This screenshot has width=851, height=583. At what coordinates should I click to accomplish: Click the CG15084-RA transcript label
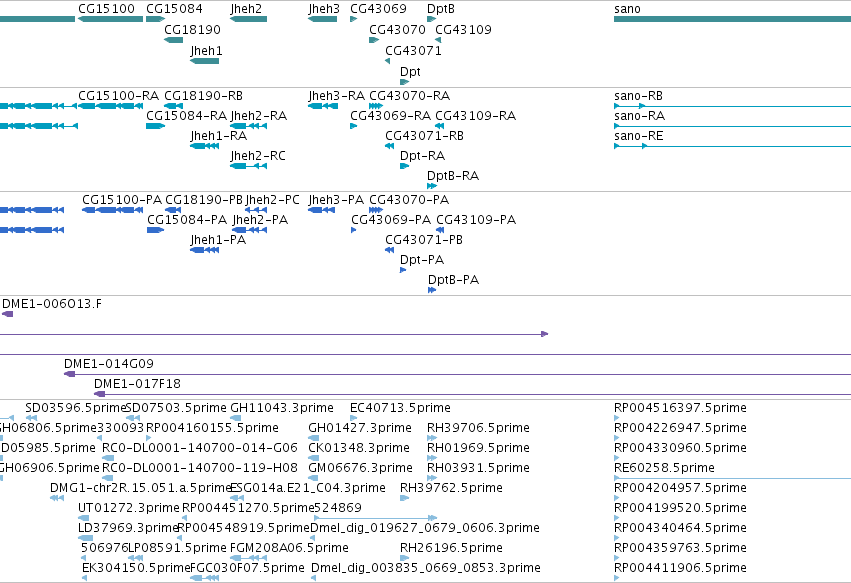click(x=186, y=116)
